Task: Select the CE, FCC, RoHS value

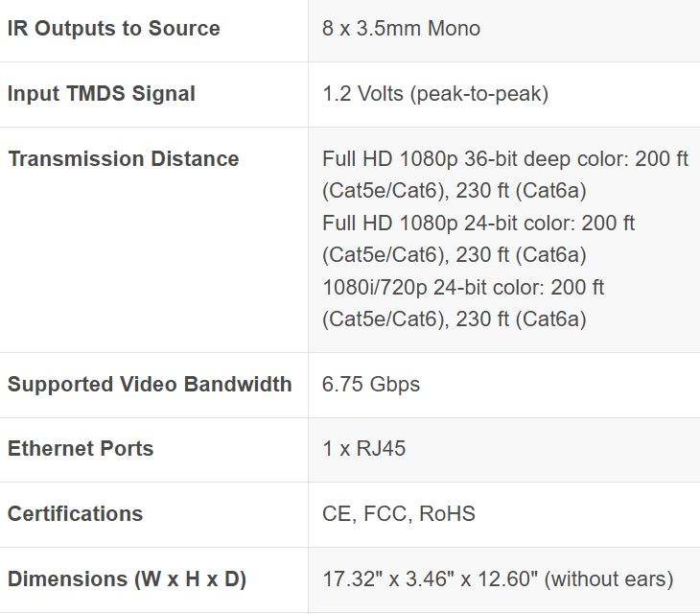Action: (x=399, y=514)
